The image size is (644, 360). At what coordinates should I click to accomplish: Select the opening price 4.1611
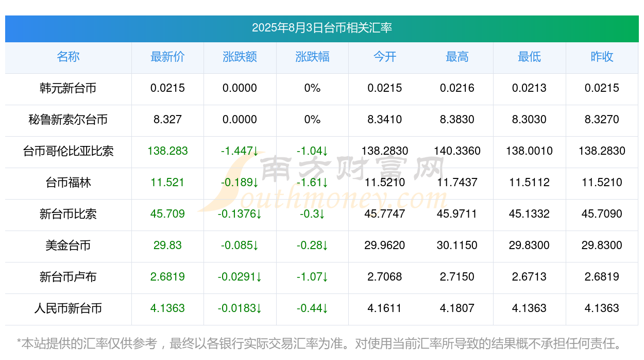(385, 308)
